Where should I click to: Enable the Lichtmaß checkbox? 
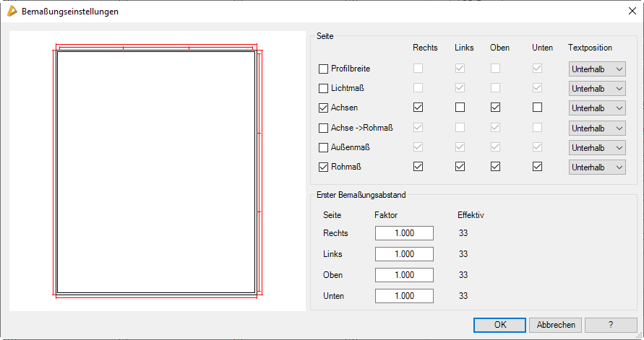coord(323,88)
